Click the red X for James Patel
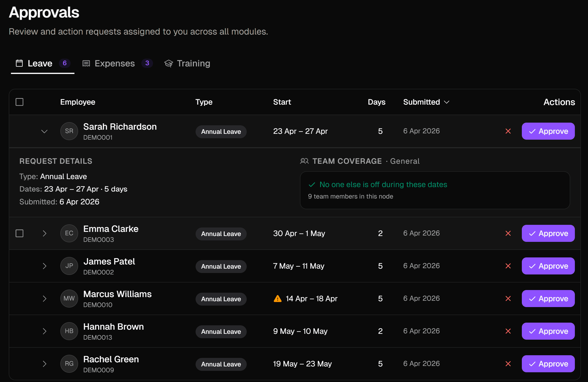588x382 pixels. (x=508, y=266)
